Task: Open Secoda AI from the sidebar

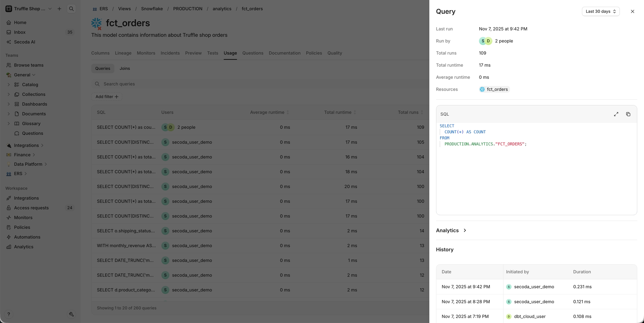Action: coord(24,42)
